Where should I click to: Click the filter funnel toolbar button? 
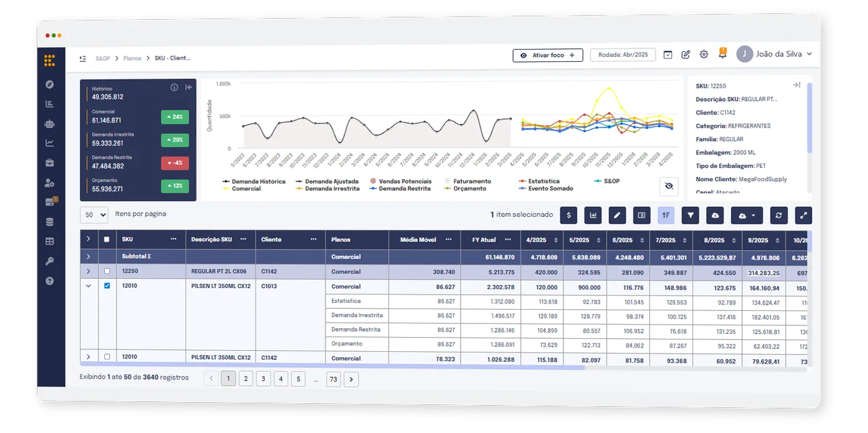point(690,215)
